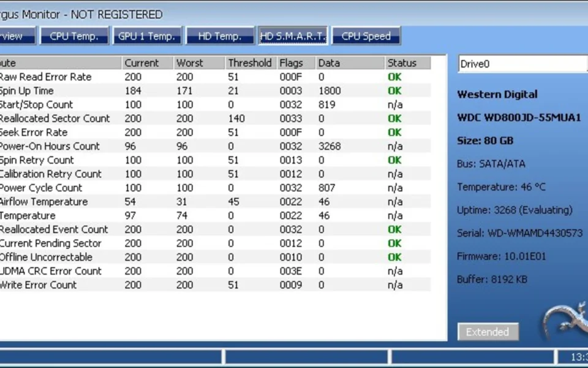Click the Firmware: 10.01E01 text
588x368 pixels.
pyautogui.click(x=502, y=256)
